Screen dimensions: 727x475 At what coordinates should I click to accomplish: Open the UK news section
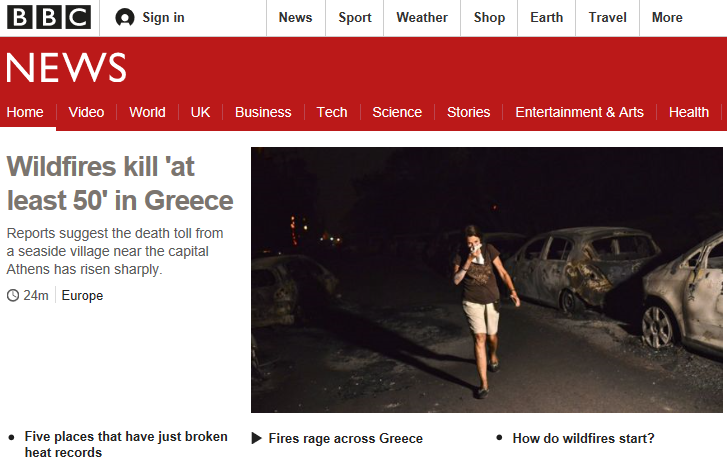pyautogui.click(x=200, y=112)
